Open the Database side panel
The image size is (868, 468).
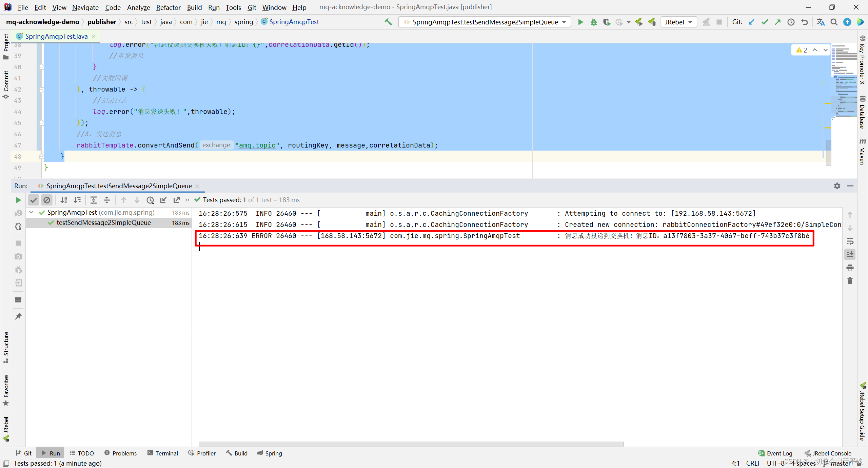862,112
